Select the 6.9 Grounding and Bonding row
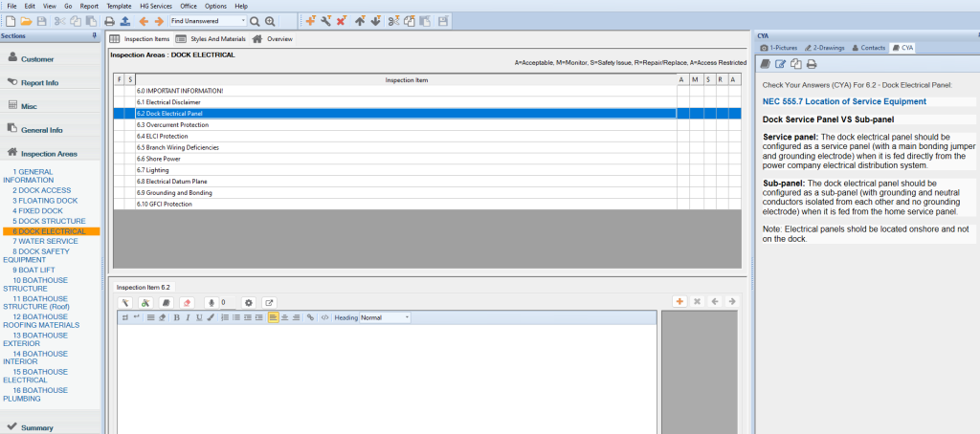The width and height of the screenshot is (980, 434). [392, 192]
